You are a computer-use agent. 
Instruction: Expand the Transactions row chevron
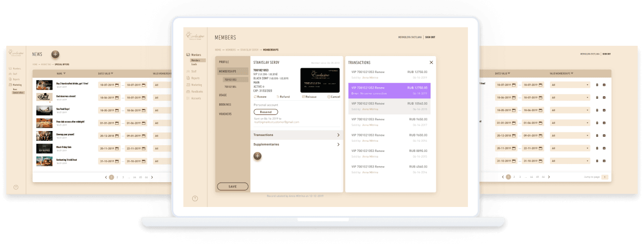click(338, 135)
